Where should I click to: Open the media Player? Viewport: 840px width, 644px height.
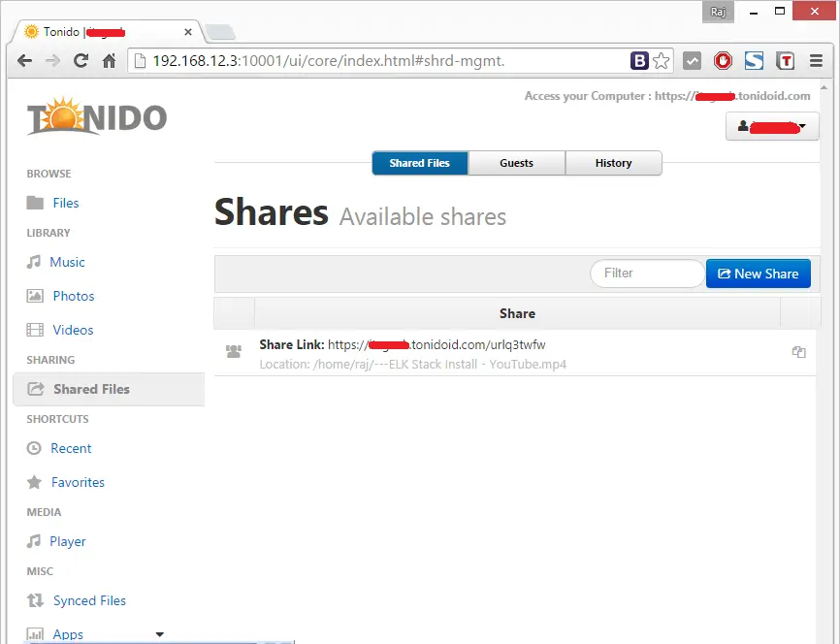click(68, 541)
